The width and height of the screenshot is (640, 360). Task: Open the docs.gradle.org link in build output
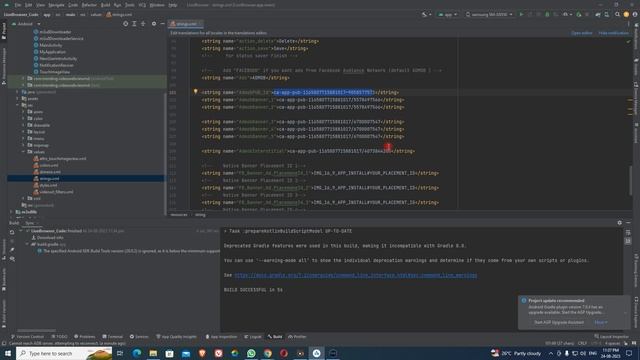point(356,275)
